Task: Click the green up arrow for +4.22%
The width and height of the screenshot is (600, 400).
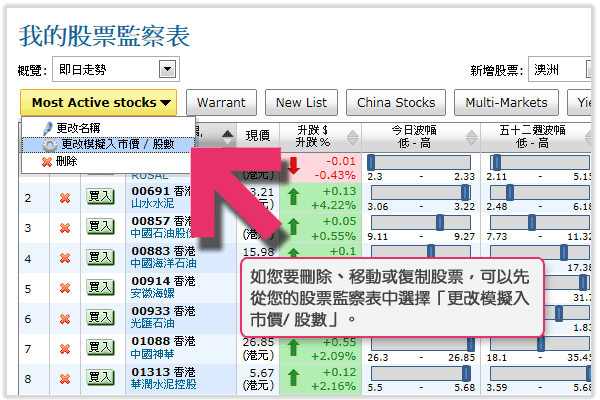Action: pyautogui.click(x=293, y=196)
